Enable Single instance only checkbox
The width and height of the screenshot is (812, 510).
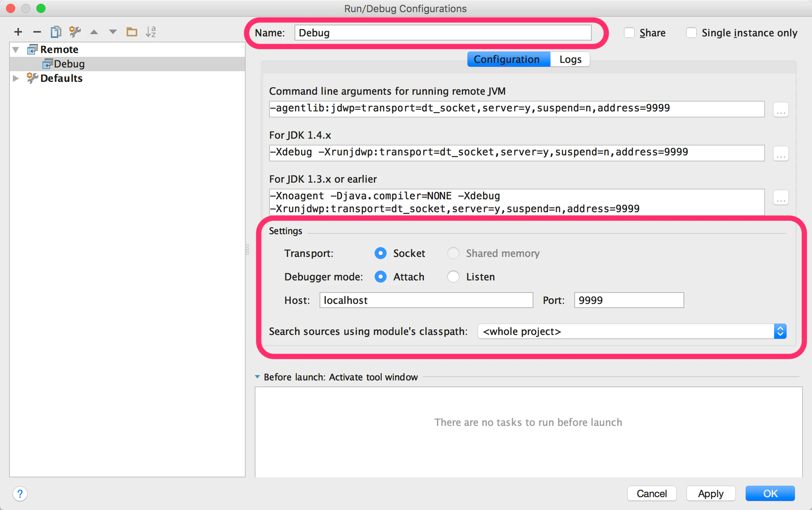(x=691, y=33)
